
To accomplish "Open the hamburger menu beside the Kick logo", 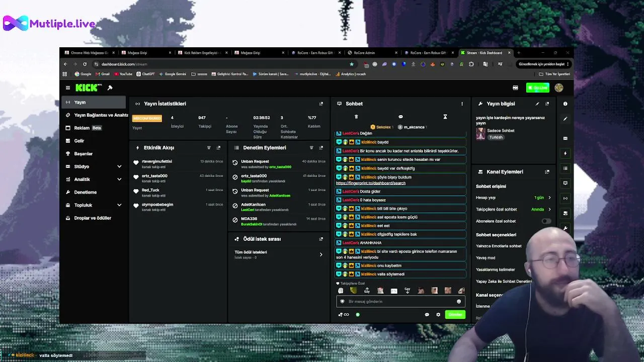I will click(68, 88).
